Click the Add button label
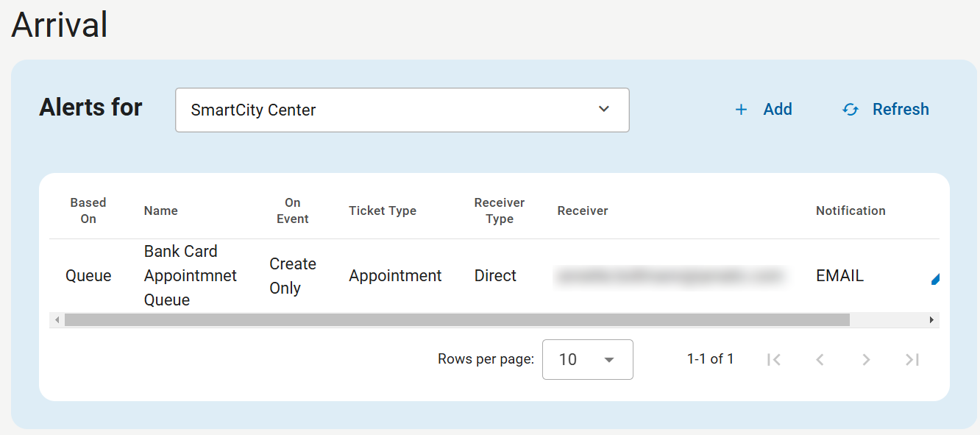Screen dimensions: 980x435 777,110
